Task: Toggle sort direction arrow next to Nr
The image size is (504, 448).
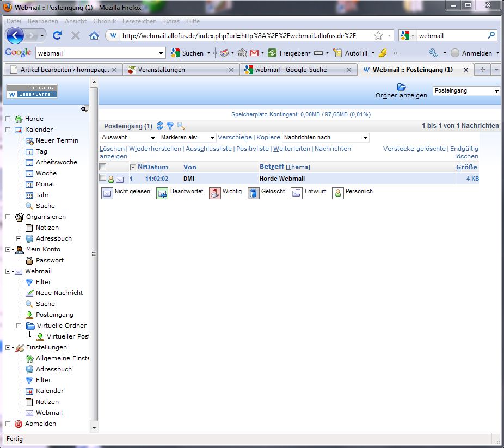Action: coord(133,167)
